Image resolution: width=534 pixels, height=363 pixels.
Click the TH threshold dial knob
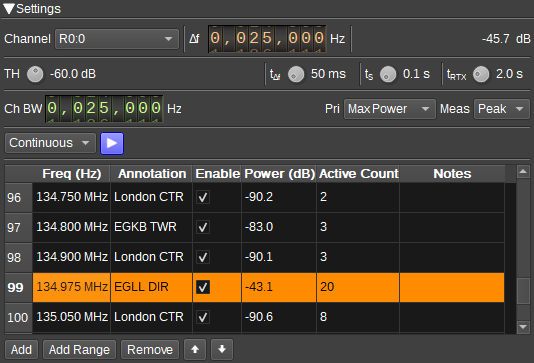pos(35,74)
